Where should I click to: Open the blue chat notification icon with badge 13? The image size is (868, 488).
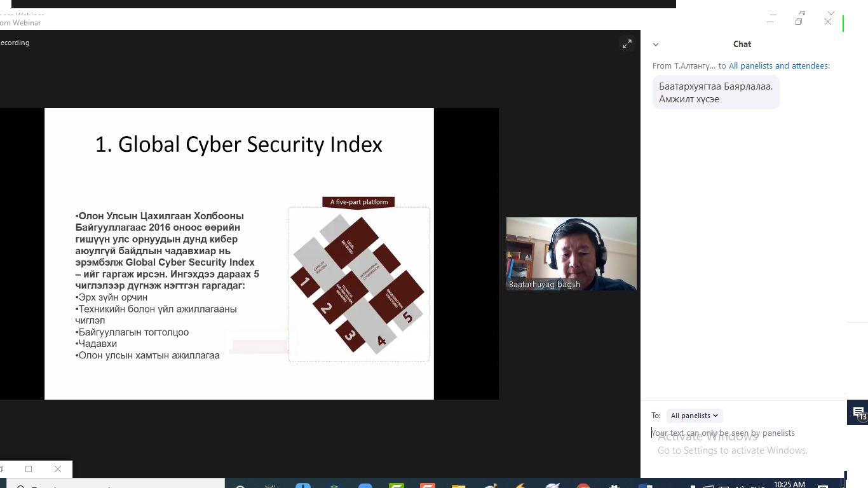[x=858, y=413]
